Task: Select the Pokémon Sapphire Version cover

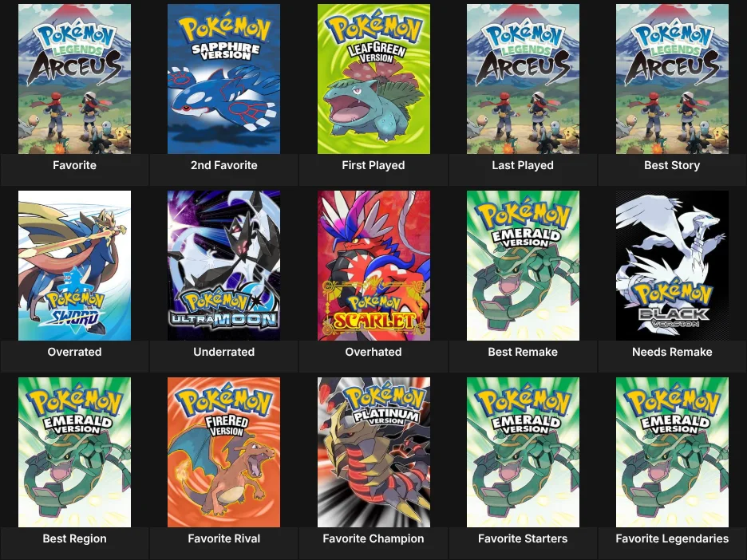Action: (224, 79)
